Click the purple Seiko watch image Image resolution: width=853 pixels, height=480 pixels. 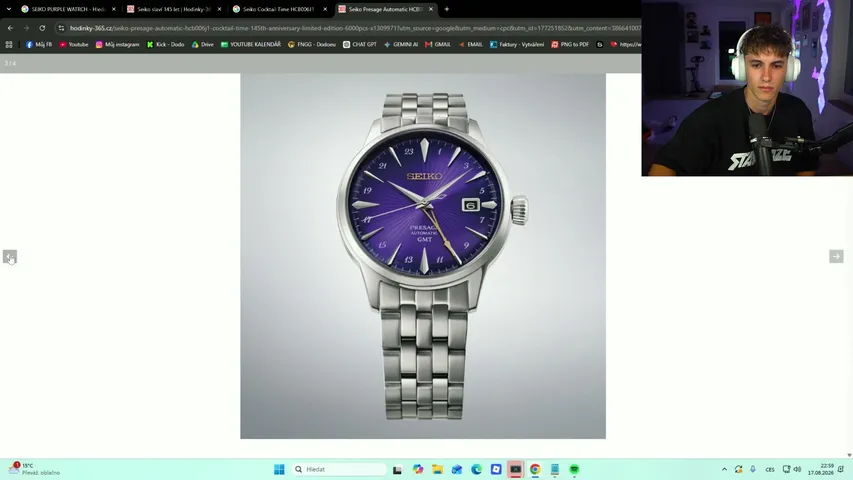click(x=423, y=256)
